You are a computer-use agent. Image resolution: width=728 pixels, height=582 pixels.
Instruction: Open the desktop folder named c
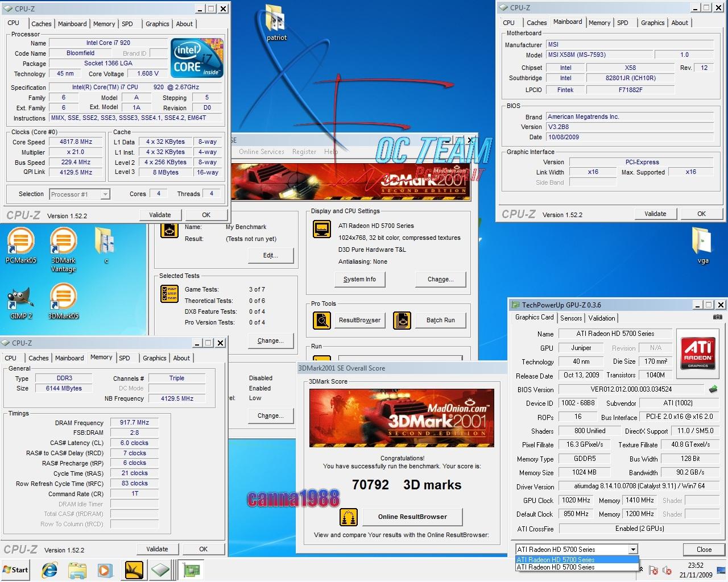(105, 245)
